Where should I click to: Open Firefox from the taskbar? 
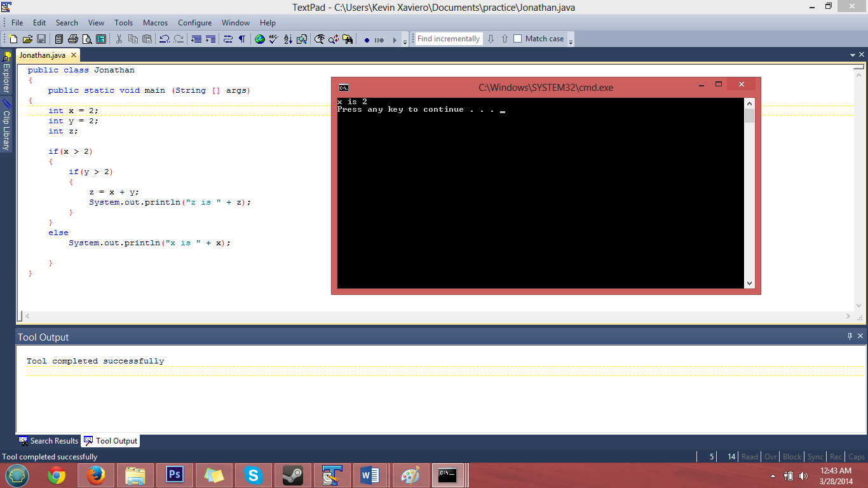96,475
